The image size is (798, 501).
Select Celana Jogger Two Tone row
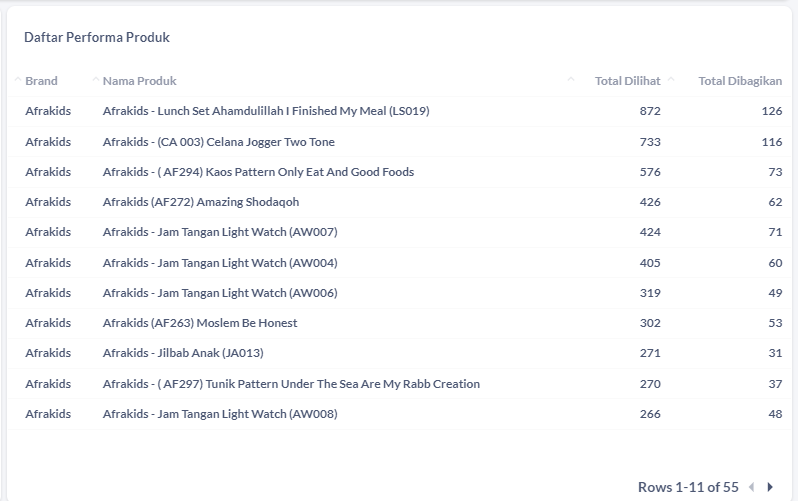(399, 142)
